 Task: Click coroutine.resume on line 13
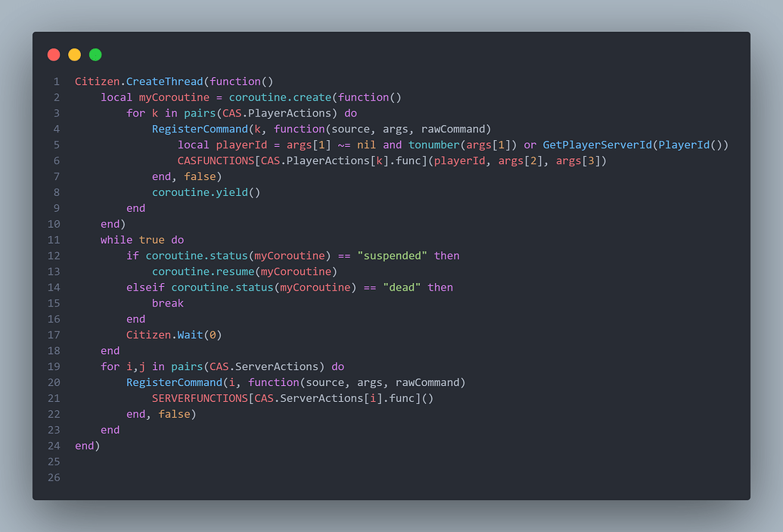(x=204, y=272)
